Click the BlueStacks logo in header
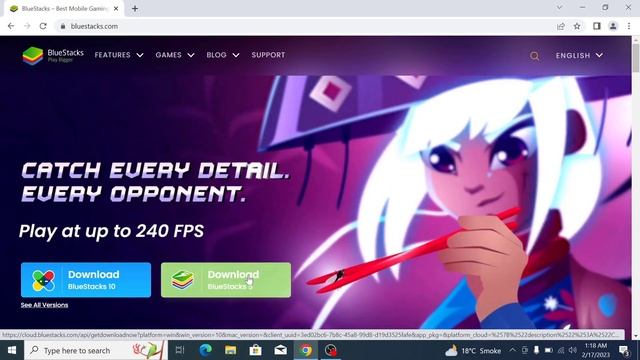640x360 pixels. (53, 56)
